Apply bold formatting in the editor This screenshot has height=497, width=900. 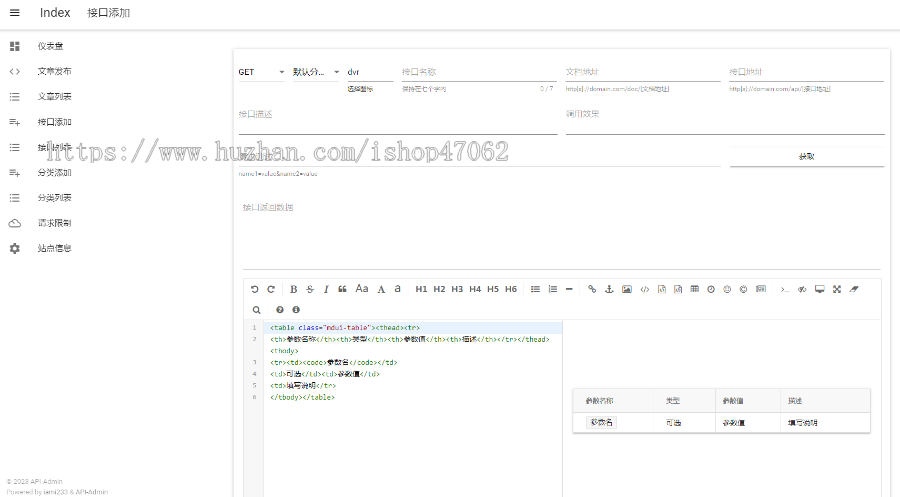tap(293, 289)
